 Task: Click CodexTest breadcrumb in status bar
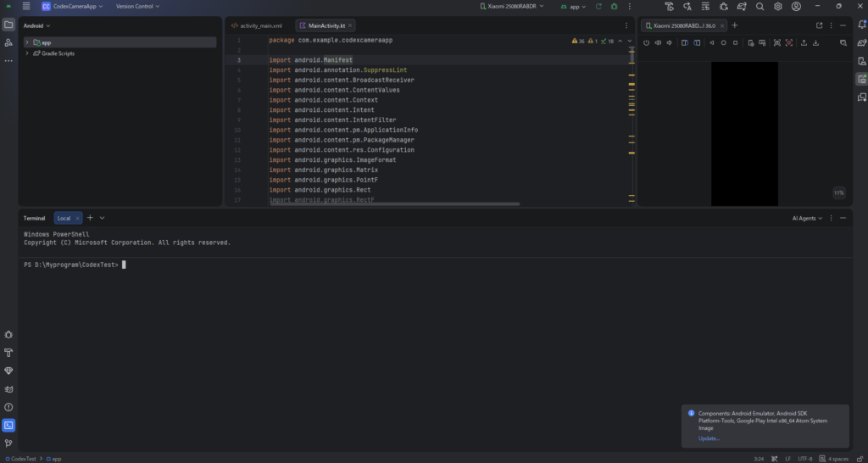tap(20, 459)
